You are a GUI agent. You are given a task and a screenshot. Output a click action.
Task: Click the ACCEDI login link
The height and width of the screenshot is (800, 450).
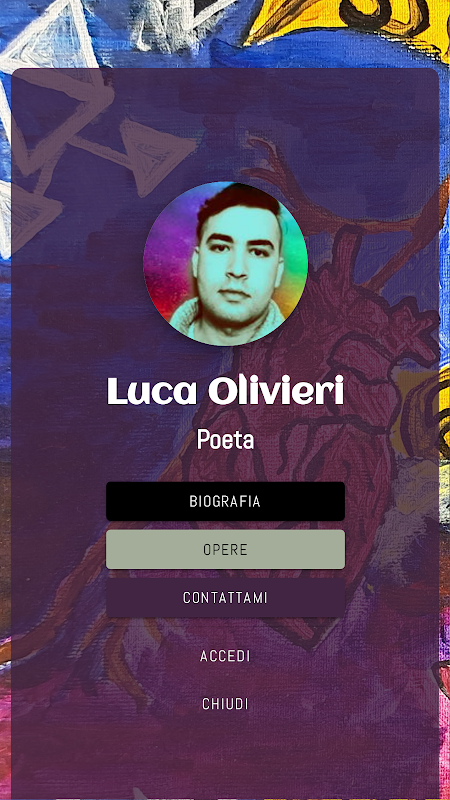pos(226,656)
